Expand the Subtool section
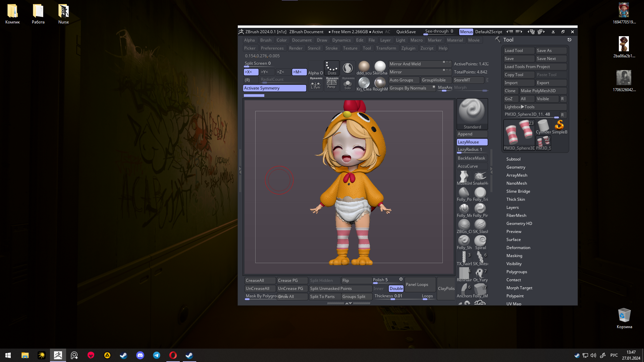Image resolution: width=644 pixels, height=362 pixels. (513, 159)
